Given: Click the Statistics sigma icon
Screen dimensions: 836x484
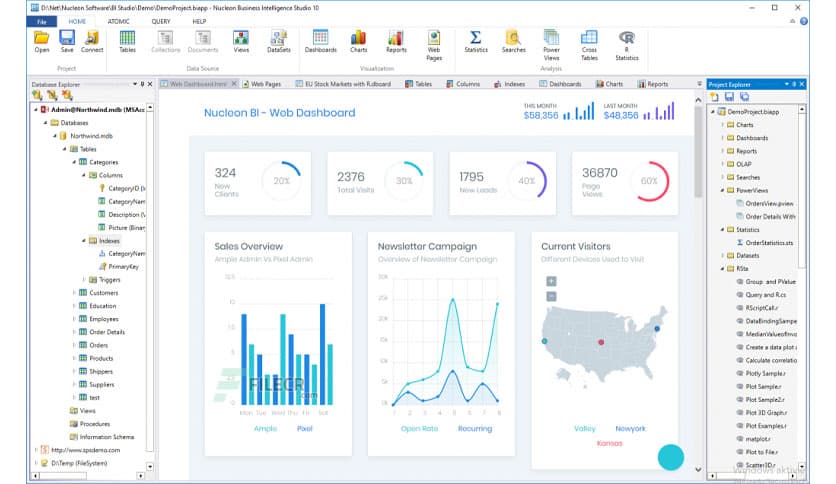Looking at the screenshot, I should click(476, 42).
